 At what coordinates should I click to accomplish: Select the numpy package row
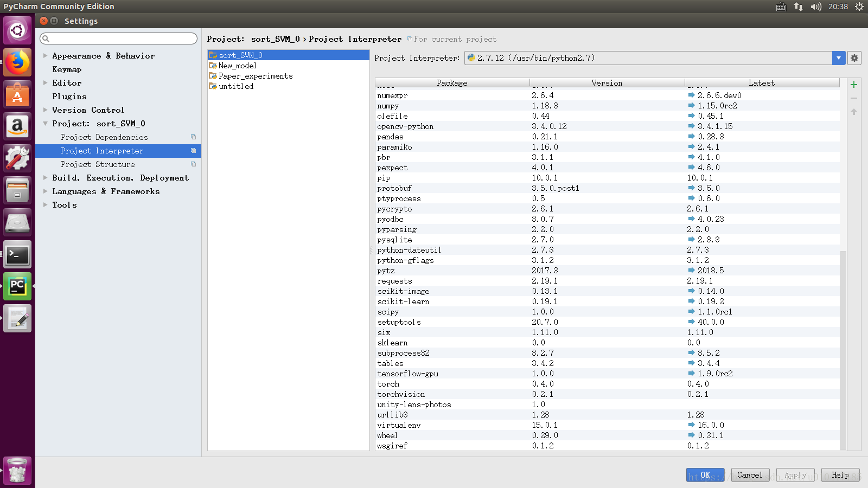click(x=607, y=106)
